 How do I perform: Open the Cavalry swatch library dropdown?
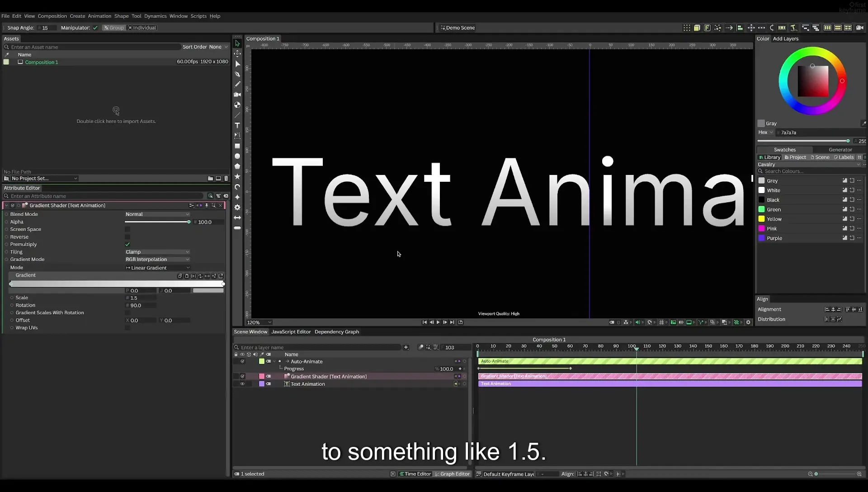point(809,165)
